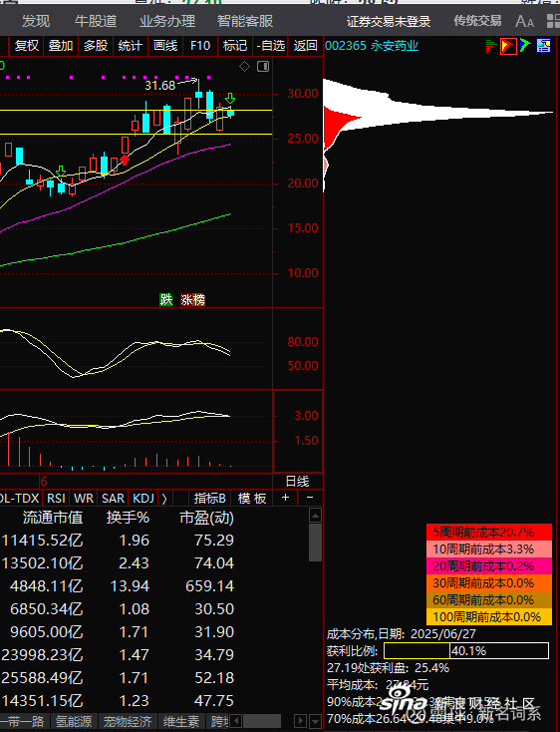This screenshot has height=732, width=560.
Task: Toggle the side panel icon above the chart
Action: coord(263,66)
